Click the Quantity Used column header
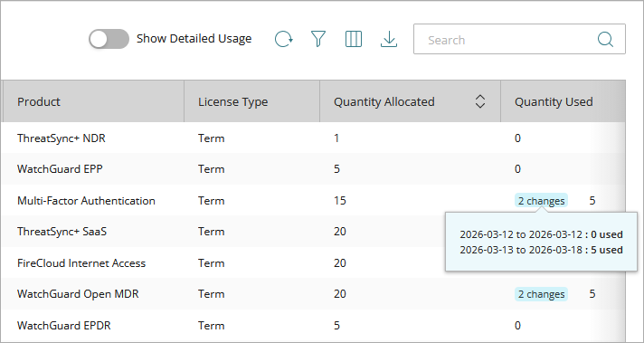This screenshot has height=343, width=644. 563,101
